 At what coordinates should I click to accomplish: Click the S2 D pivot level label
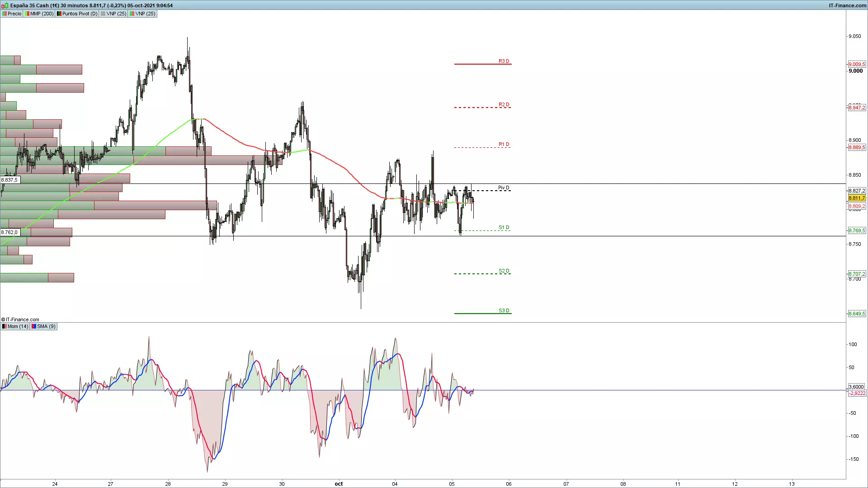504,271
